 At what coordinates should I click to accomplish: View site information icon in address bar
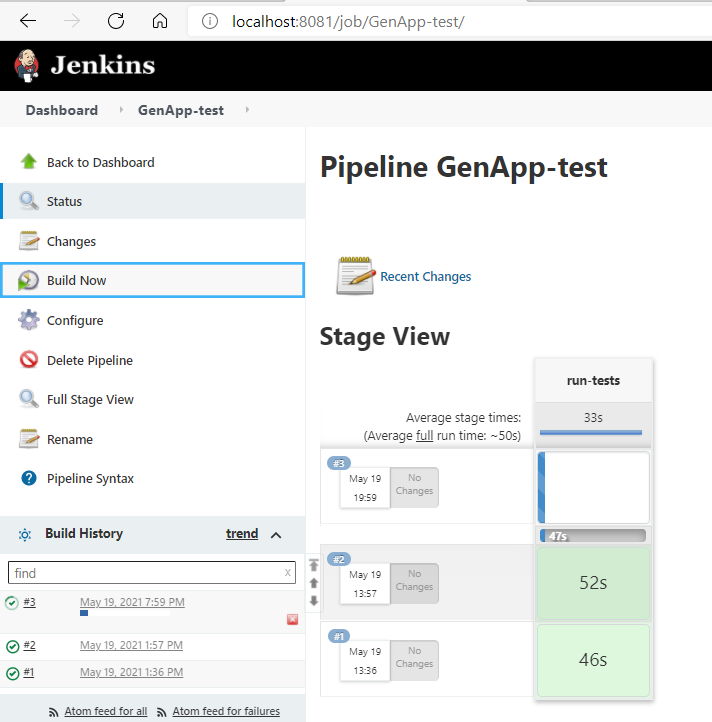click(x=210, y=21)
